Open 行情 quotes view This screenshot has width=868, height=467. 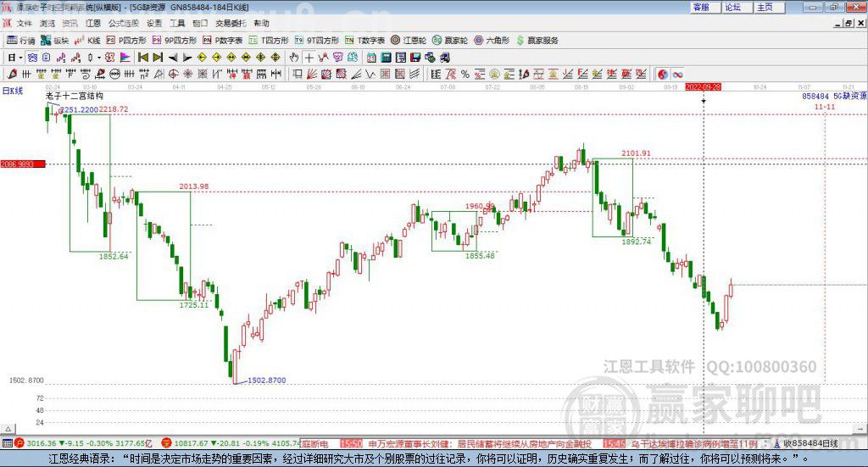tap(20, 41)
